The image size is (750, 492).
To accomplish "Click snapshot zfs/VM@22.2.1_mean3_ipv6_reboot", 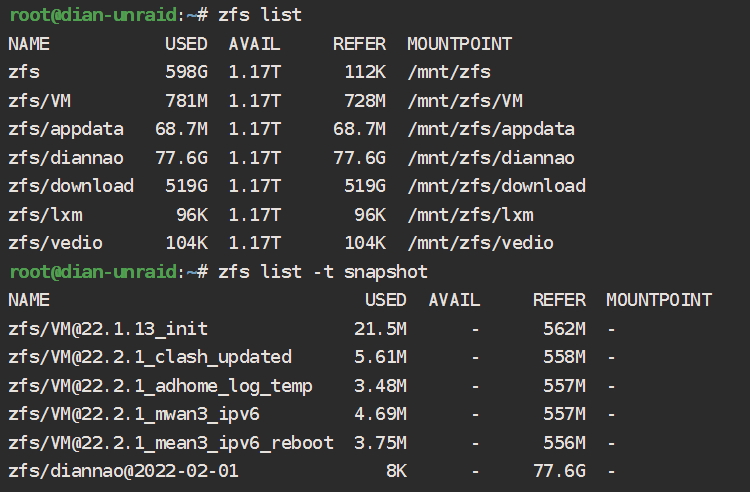I will click(171, 443).
